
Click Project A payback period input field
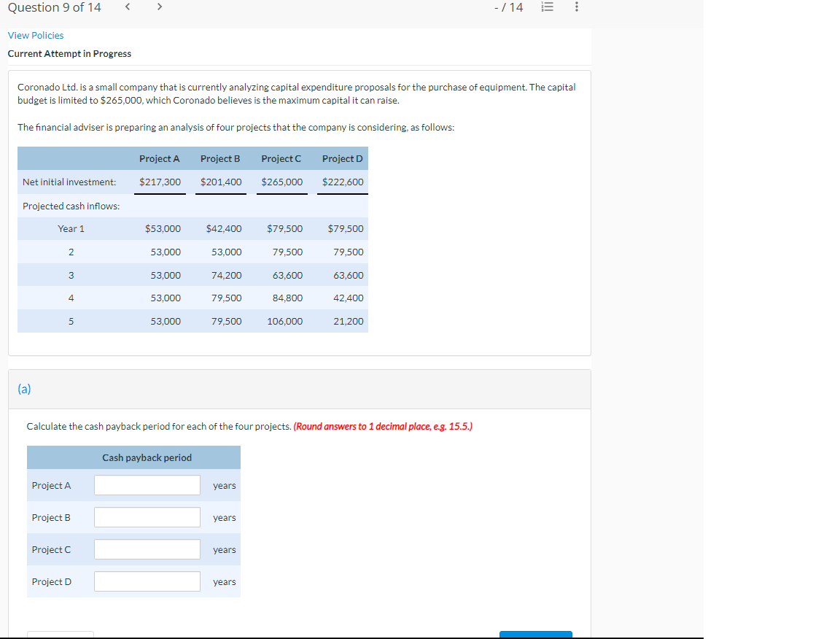[x=147, y=484]
